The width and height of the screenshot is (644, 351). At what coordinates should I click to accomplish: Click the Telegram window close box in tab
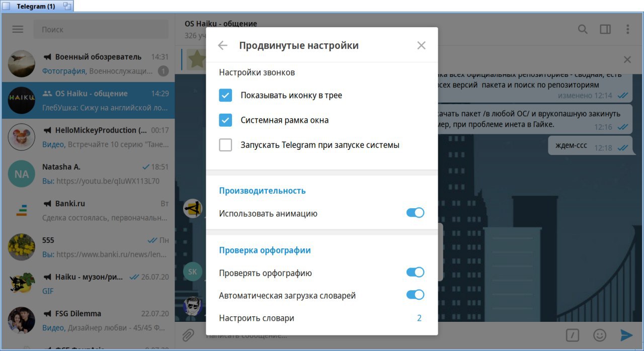pyautogui.click(x=7, y=6)
